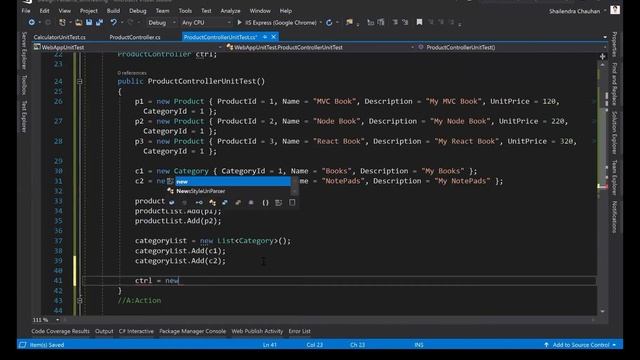Screen dimensions: 640x360
Task: Click the editor vertical scrollbar up arrow
Action: [602, 64]
